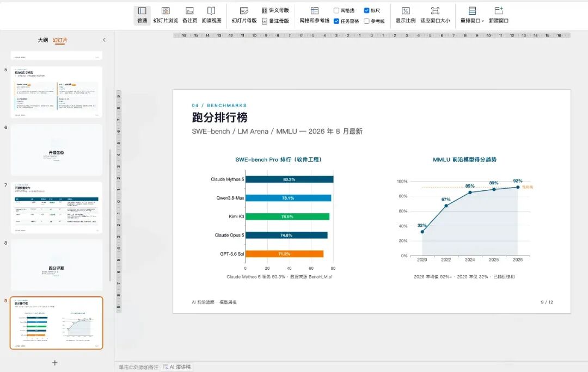
Task: Switch to the 大纲 outline tab
Action: coord(43,40)
